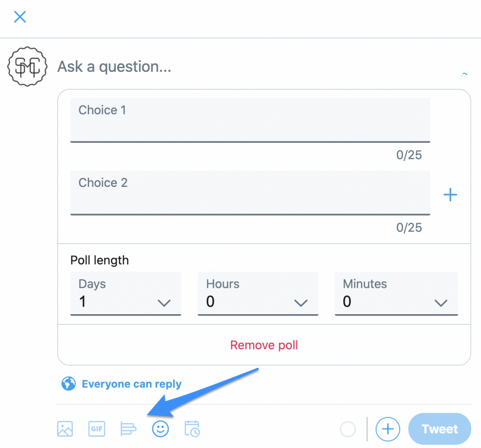Image resolution: width=481 pixels, height=448 pixels.
Task: Click the profile avatar in the composer
Action: (27, 67)
